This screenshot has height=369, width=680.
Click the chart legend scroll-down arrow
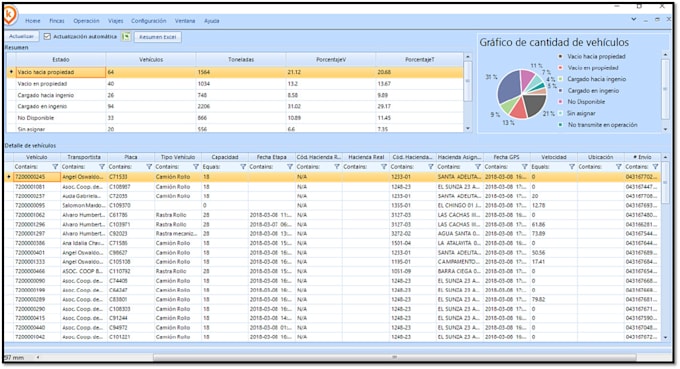(x=665, y=129)
